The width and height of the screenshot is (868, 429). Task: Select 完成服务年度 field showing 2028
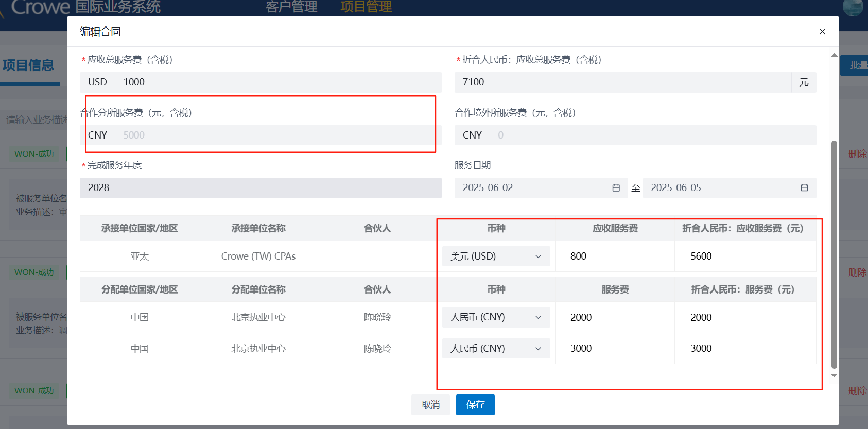261,188
